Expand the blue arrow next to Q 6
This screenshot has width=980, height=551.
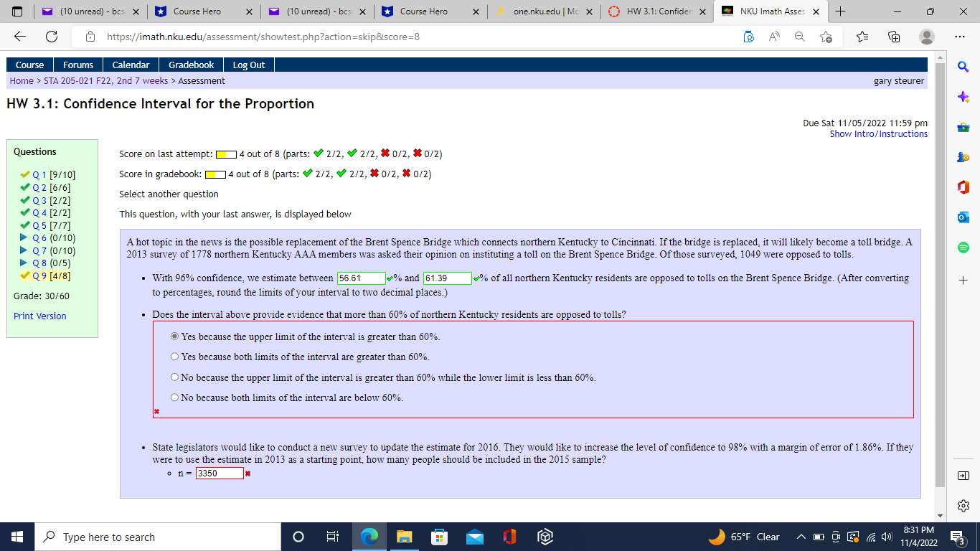pos(24,237)
